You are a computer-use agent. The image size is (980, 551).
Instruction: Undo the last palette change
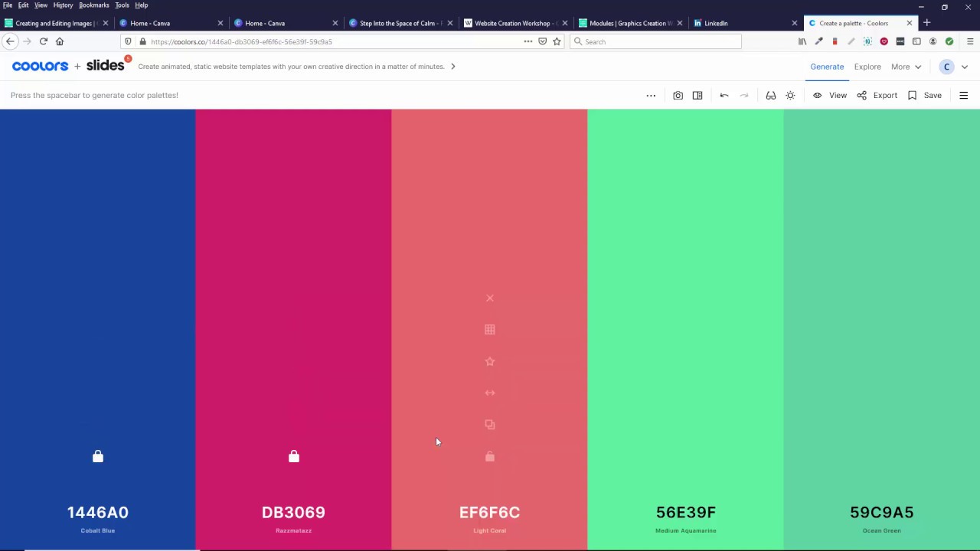tap(724, 96)
